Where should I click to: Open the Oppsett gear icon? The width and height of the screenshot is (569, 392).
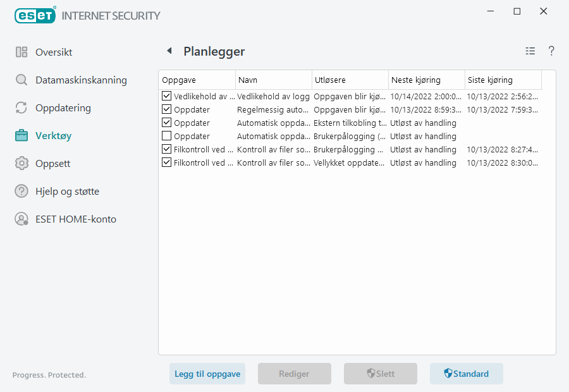pos(21,163)
